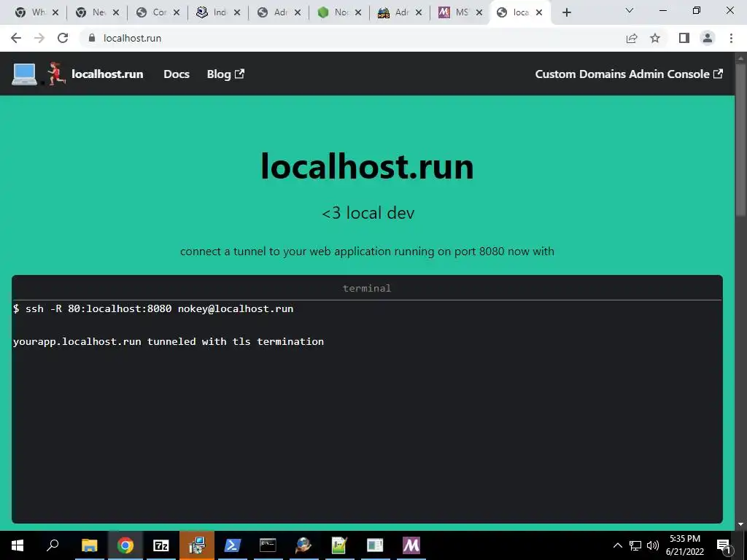The height and width of the screenshot is (560, 747).
Task: Click external-link icon beside Admin Console
Action: click(718, 74)
